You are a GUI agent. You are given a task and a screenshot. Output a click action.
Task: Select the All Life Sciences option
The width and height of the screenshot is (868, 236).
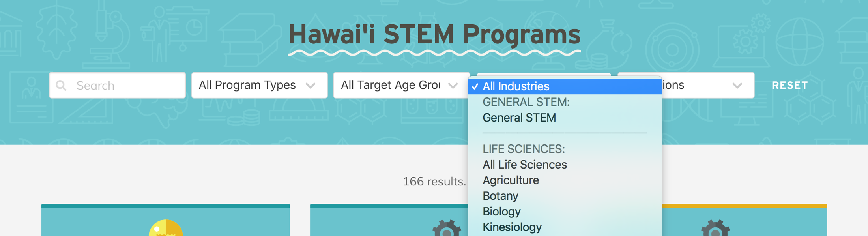525,165
